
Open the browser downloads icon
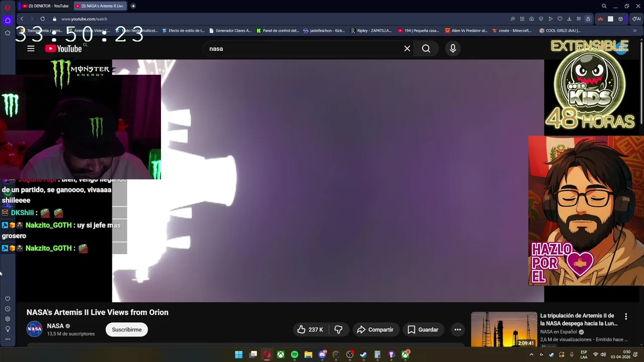pyautogui.click(x=569, y=19)
